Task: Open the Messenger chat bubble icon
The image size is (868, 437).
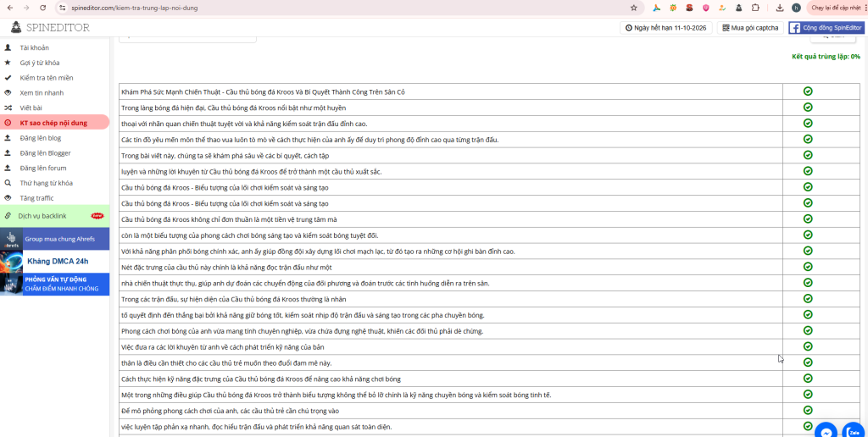Action: (826, 432)
